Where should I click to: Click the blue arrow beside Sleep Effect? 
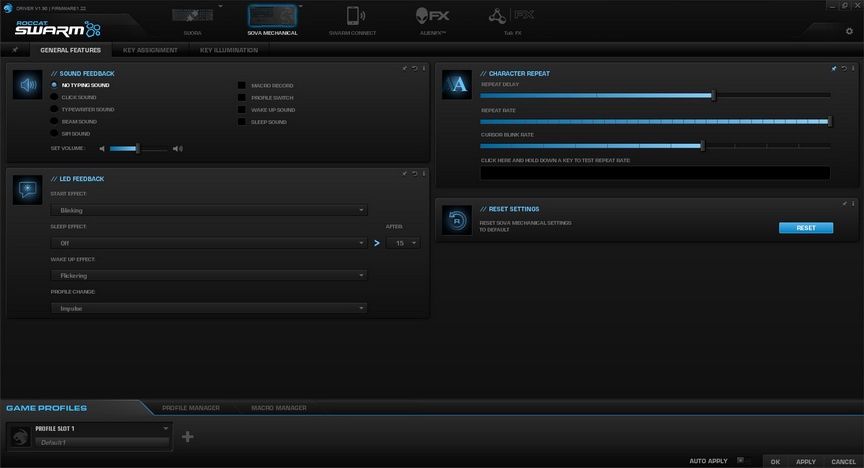click(377, 243)
